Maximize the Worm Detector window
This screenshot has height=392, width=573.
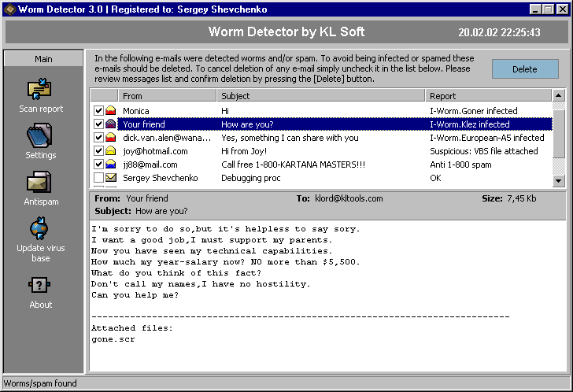click(549, 9)
